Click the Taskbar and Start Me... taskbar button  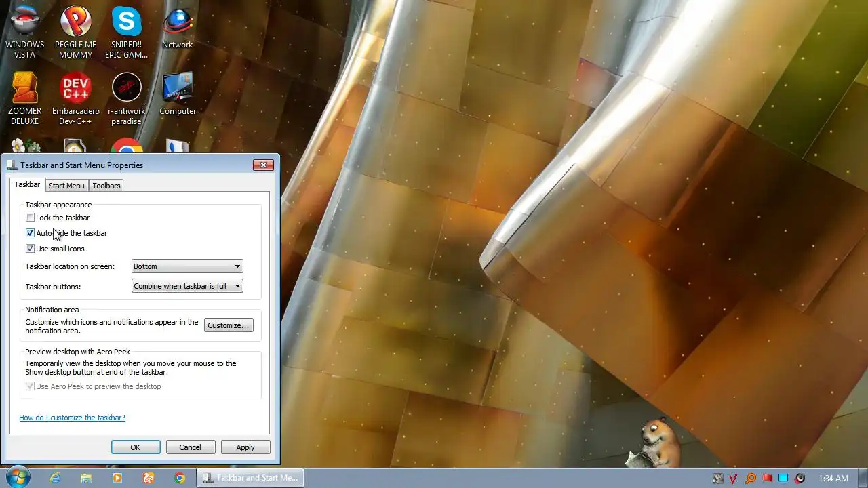(x=250, y=478)
